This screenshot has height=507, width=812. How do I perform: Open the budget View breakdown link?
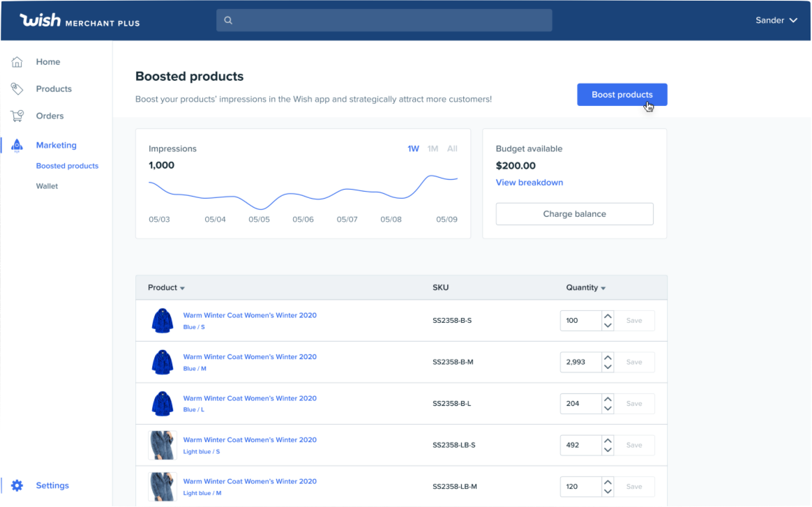[529, 182]
